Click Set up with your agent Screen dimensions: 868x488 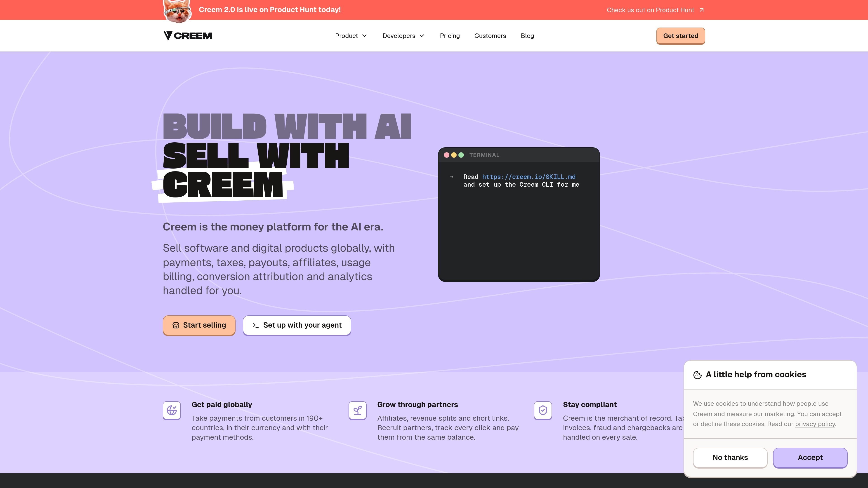297,325
